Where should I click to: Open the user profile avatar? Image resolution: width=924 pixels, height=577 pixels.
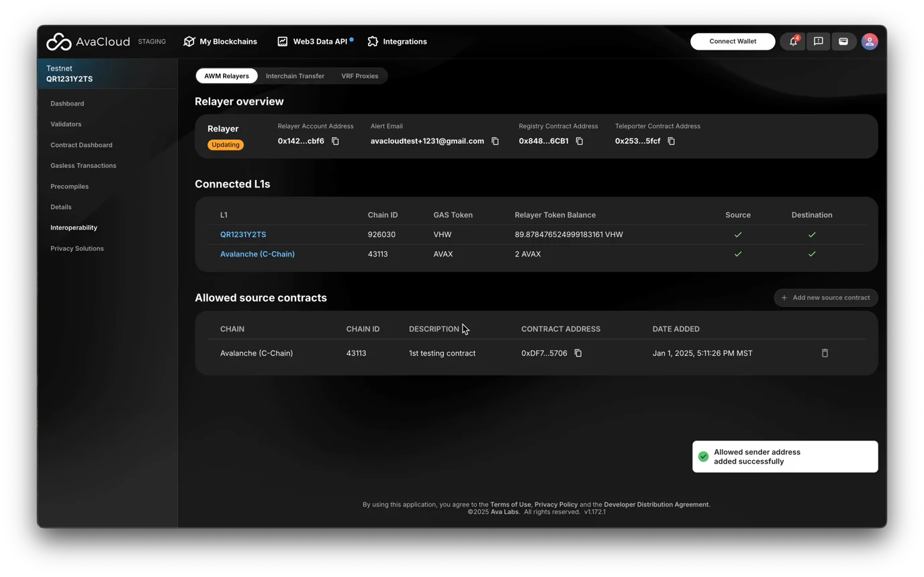[870, 42]
